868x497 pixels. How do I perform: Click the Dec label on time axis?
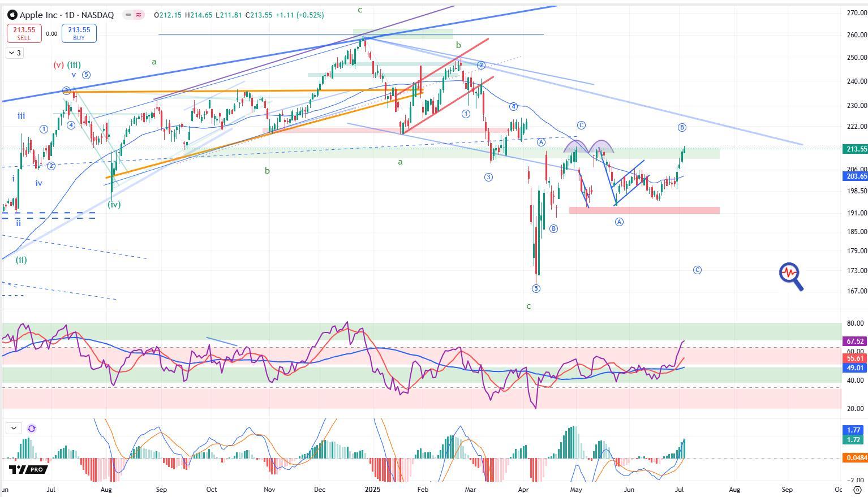[320, 489]
